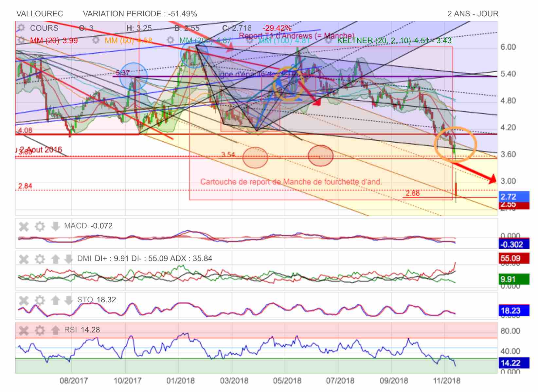Click the 2 Aout 2016 annotation
This screenshot has width=538, height=392.
pyautogui.click(x=39, y=150)
